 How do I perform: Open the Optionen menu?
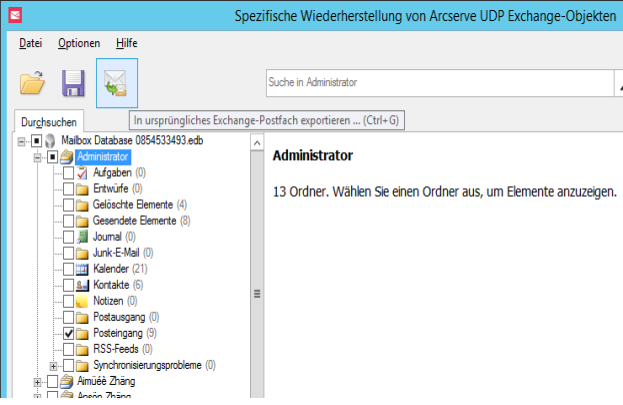pos(79,43)
